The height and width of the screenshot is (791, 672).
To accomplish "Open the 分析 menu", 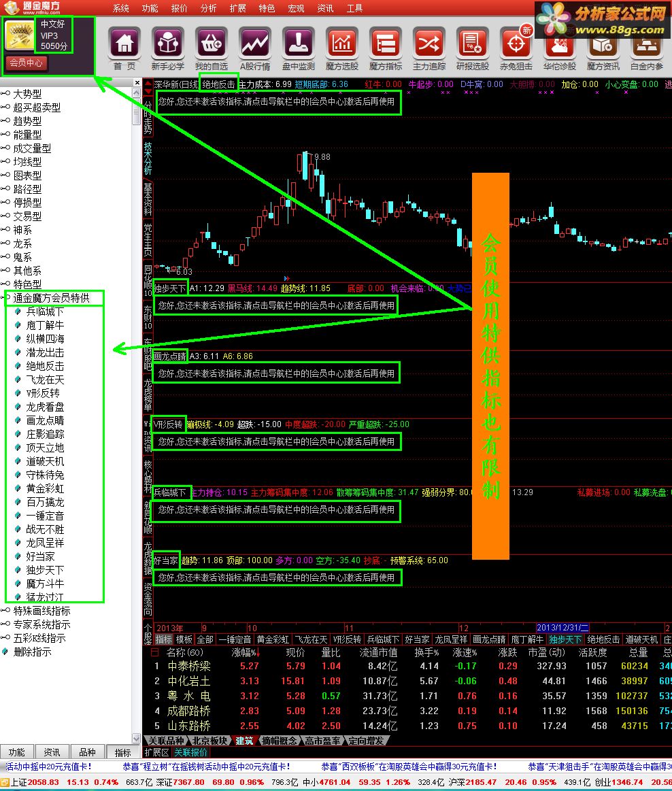I will [x=208, y=8].
